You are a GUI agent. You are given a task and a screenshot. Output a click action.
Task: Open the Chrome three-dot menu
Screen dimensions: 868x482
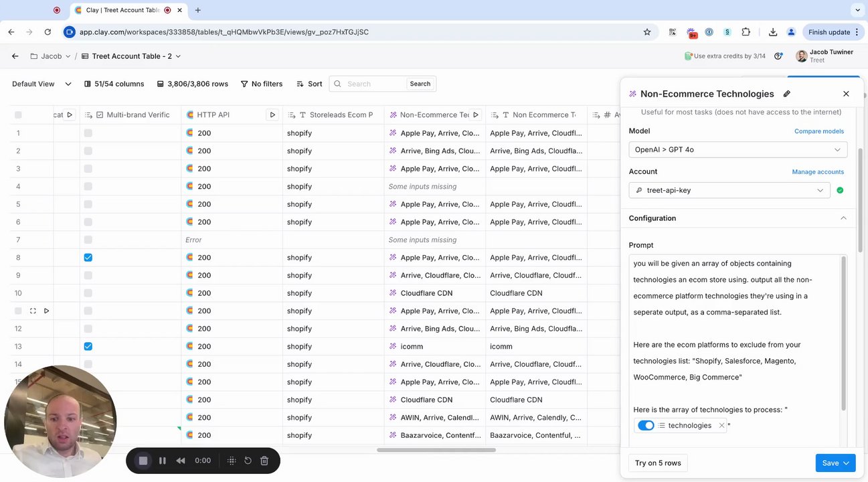pos(857,32)
